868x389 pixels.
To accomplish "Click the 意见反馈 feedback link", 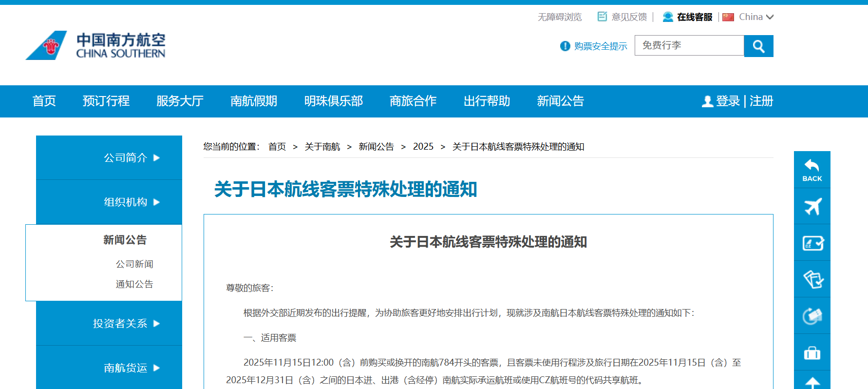I will pyautogui.click(x=629, y=17).
